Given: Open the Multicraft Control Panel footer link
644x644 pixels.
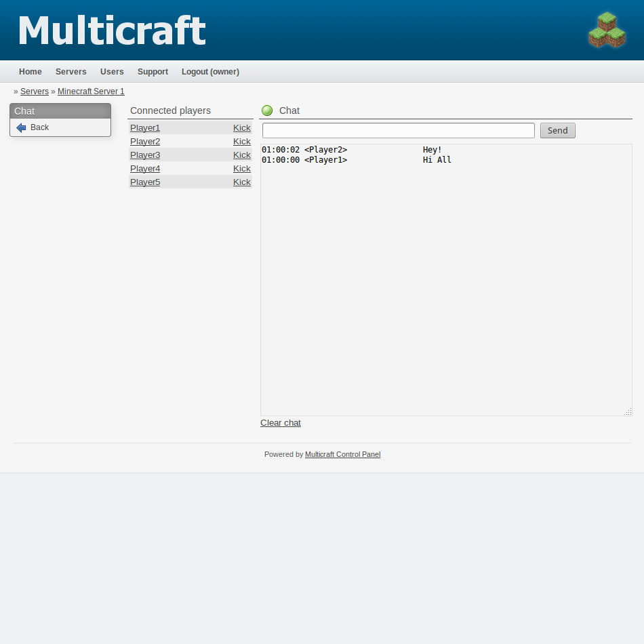Looking at the screenshot, I should (x=342, y=454).
